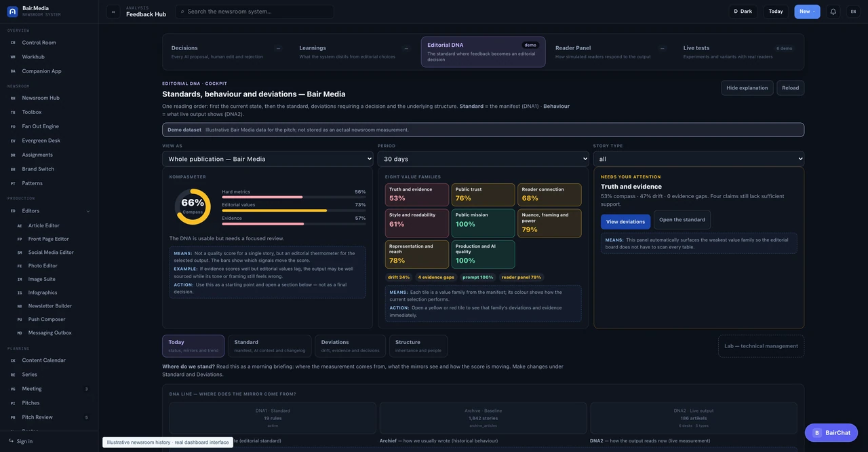Screen dimensions: 868x452
Task: Click Open the standard button
Action: [x=682, y=220]
